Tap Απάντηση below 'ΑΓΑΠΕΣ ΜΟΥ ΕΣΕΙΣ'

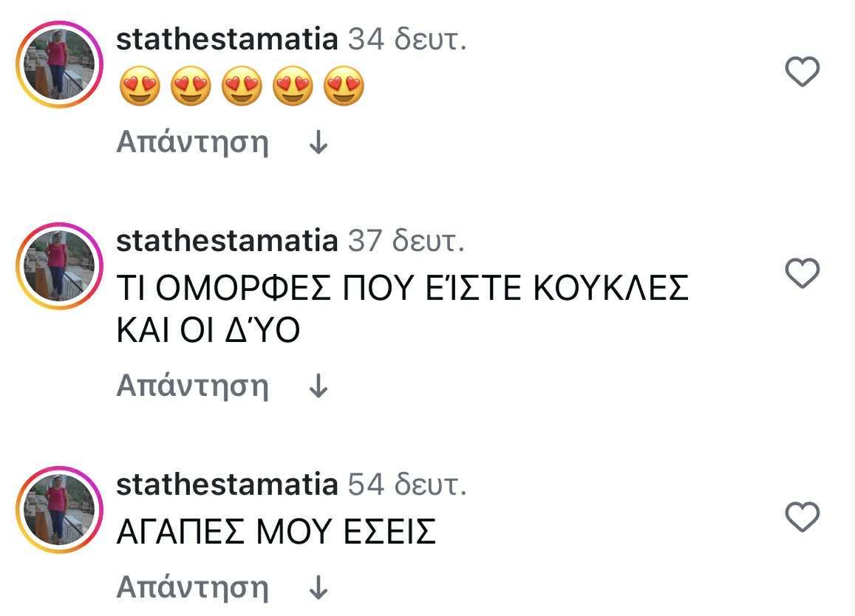click(x=192, y=588)
